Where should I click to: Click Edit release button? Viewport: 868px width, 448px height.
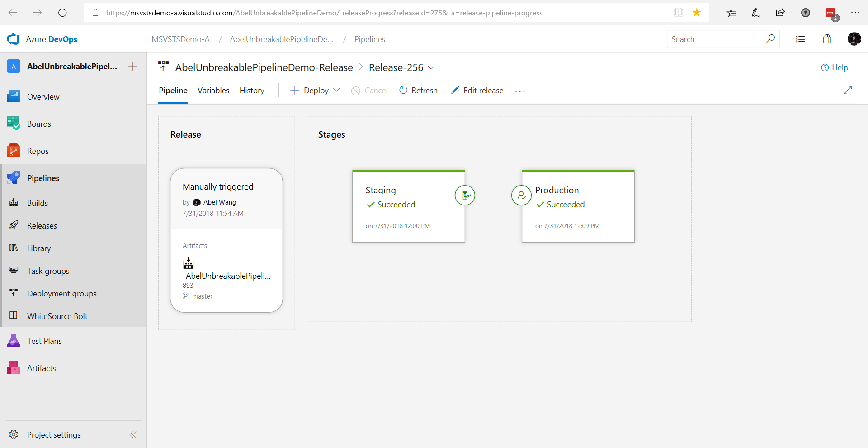tap(477, 91)
